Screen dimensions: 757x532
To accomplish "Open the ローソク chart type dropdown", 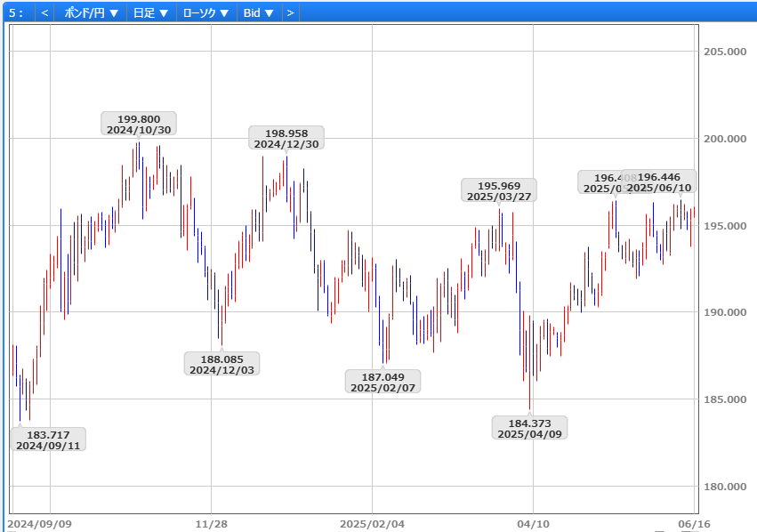I will point(206,13).
